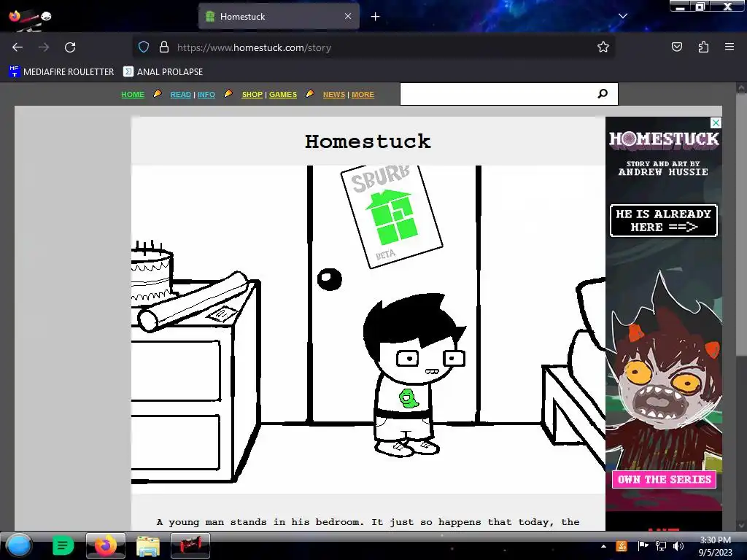Click the Homestuck page title heading

pyautogui.click(x=368, y=141)
